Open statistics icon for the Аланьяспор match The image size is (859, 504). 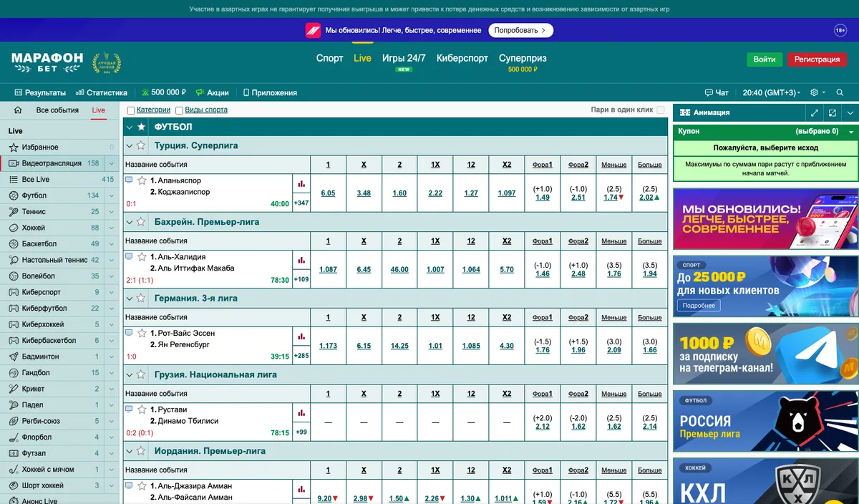tap(301, 184)
